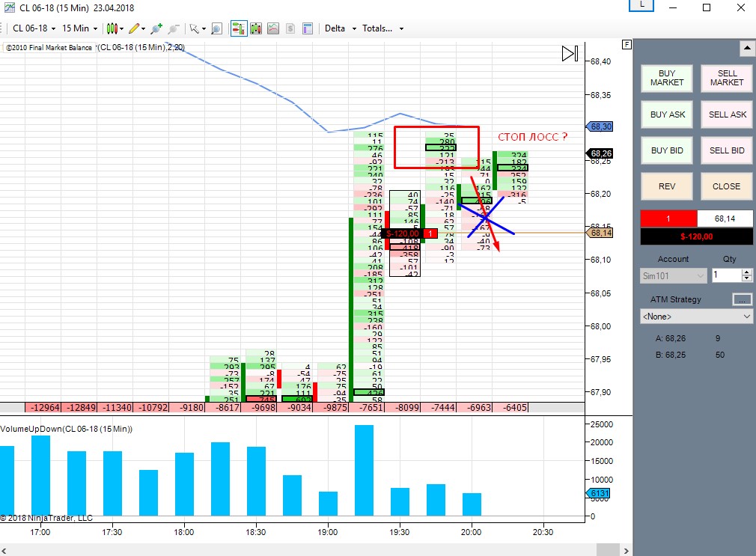Decrease quantity with the down stepper
Screen dimensions: 756x556
point(747,278)
